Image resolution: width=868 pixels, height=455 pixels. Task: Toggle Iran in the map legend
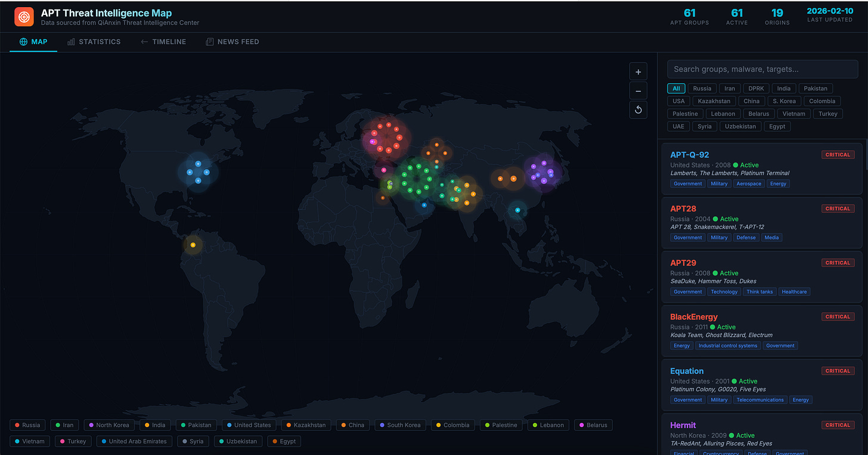[x=64, y=425]
